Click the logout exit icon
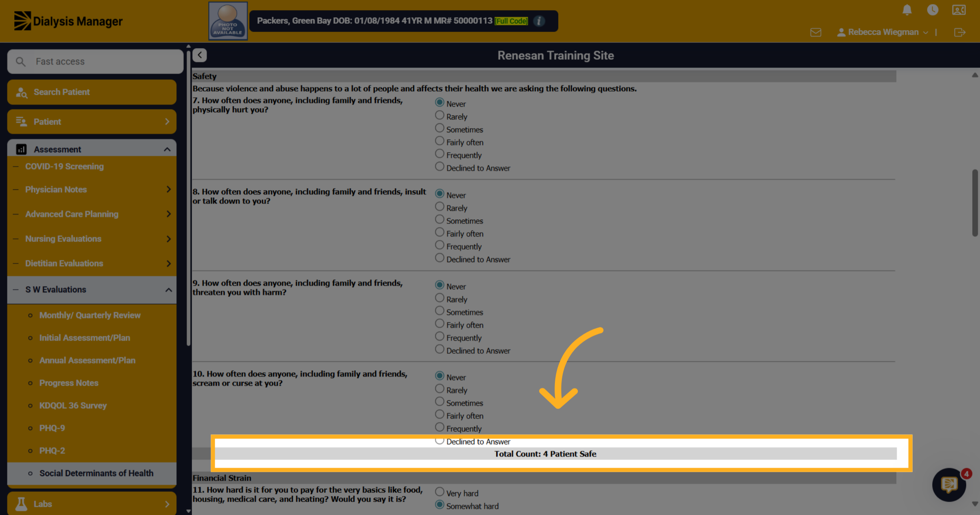The image size is (980, 515). [x=960, y=32]
